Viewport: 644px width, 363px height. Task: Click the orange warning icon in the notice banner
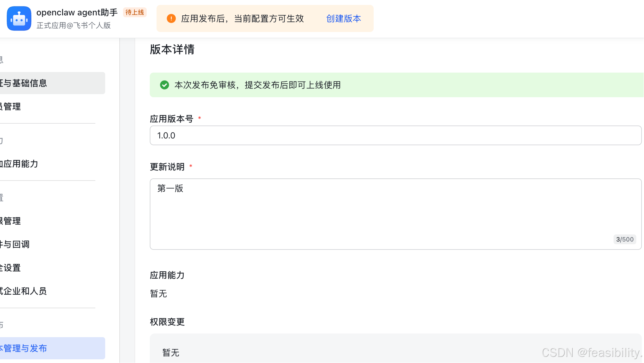pos(171,18)
